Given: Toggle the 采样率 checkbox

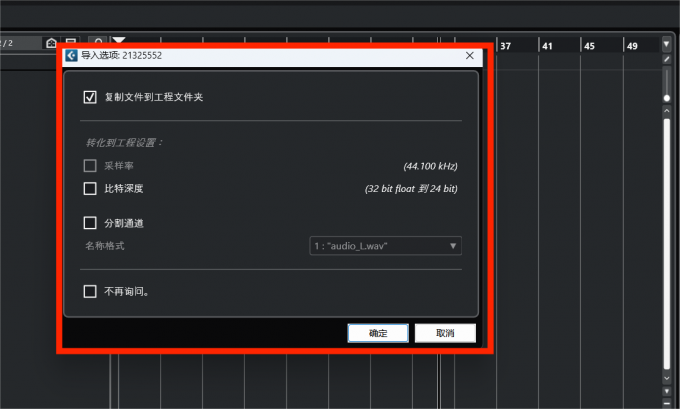Looking at the screenshot, I should (90, 166).
